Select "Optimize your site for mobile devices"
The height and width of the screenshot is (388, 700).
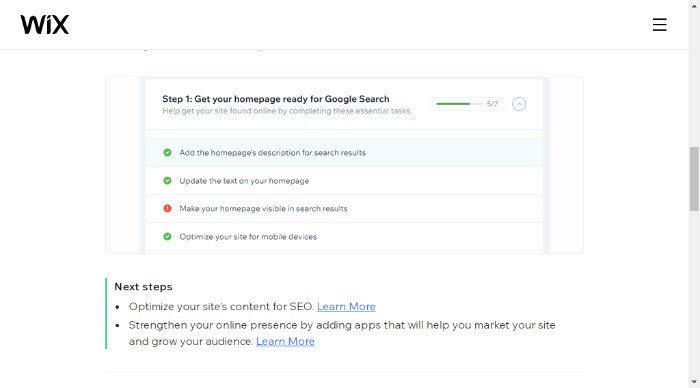coord(344,237)
